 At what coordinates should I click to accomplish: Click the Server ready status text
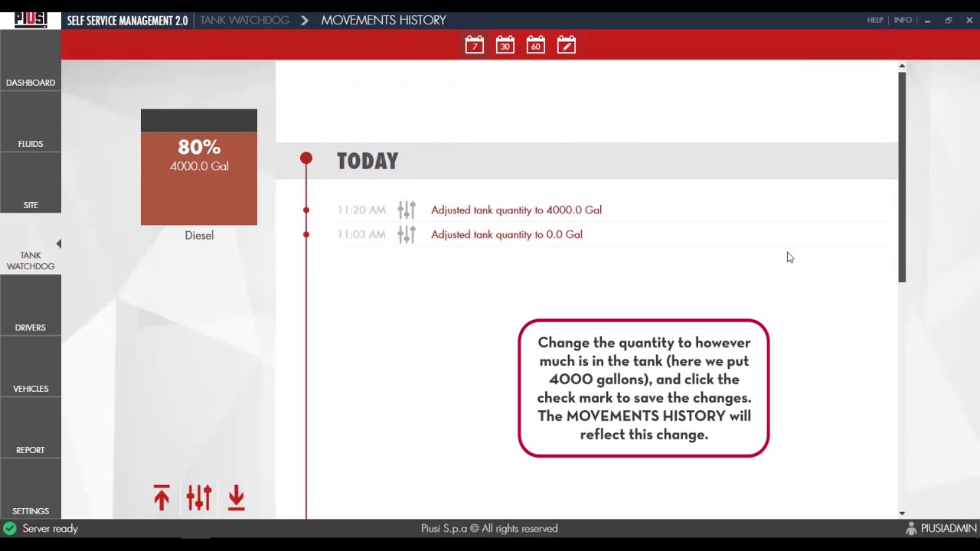pos(50,528)
